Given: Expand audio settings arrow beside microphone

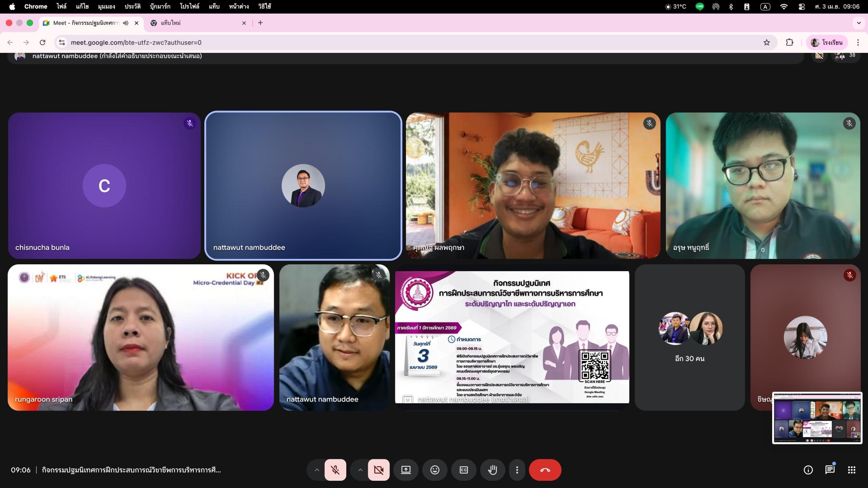Looking at the screenshot, I should [317, 470].
